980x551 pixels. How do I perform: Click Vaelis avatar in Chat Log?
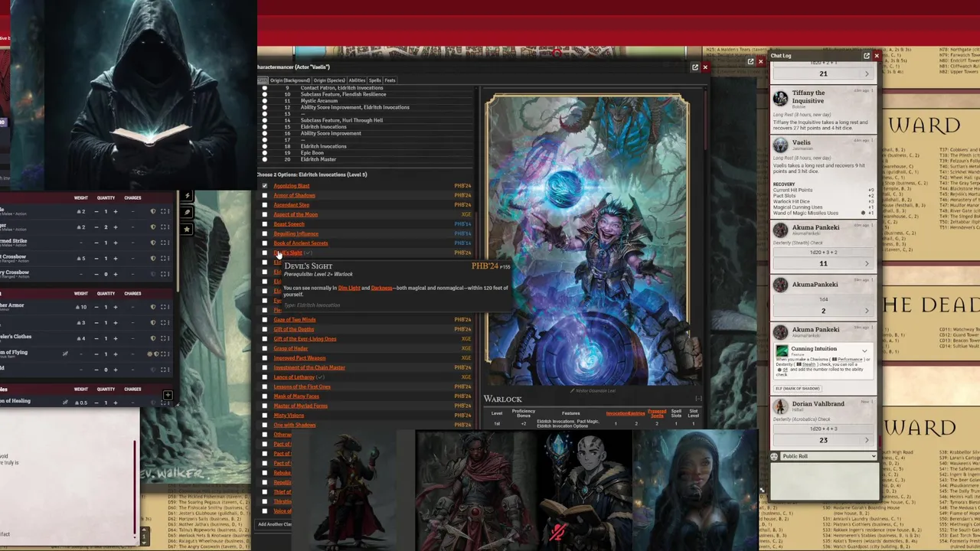[780, 145]
